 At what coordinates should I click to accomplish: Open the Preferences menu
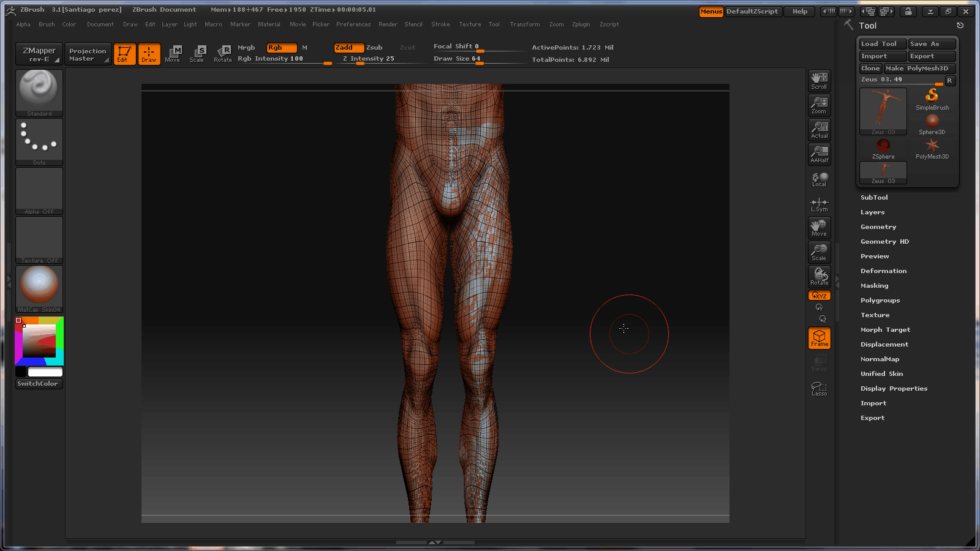tap(353, 24)
